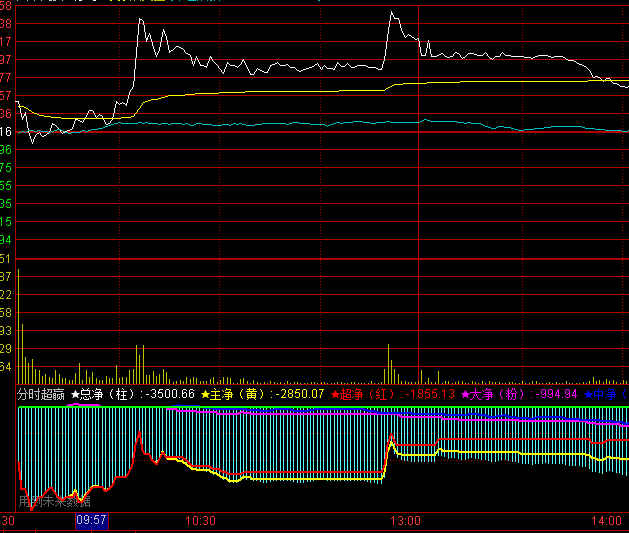
Task: Click the white price line peak near 13:00
Action: click(391, 13)
